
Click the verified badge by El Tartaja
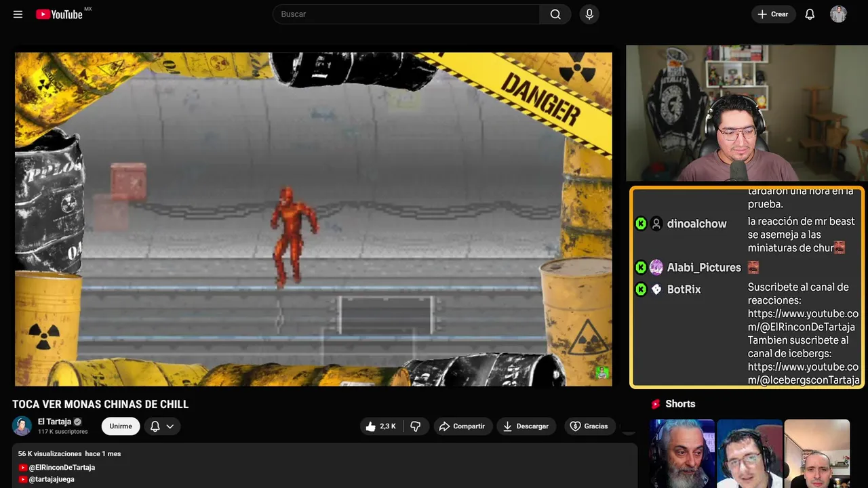78,422
